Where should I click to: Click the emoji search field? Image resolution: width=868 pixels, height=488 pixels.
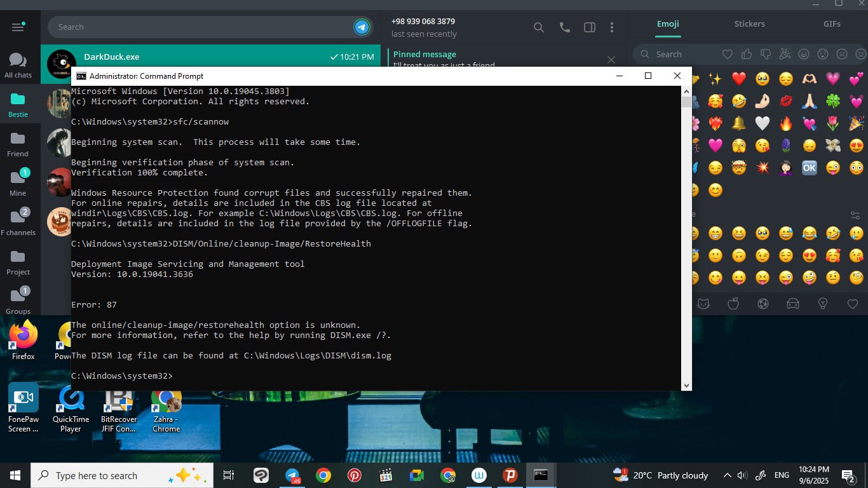point(680,55)
